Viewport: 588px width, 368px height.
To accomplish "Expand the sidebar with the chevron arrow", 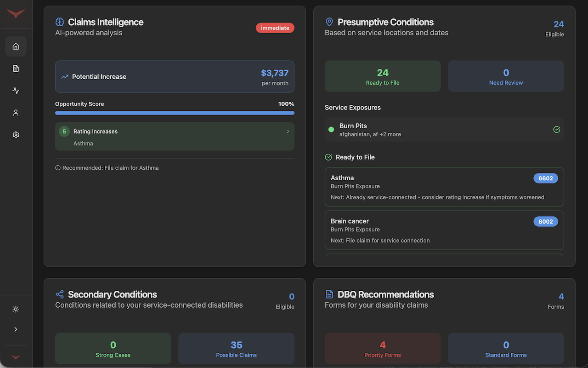I will click(16, 329).
